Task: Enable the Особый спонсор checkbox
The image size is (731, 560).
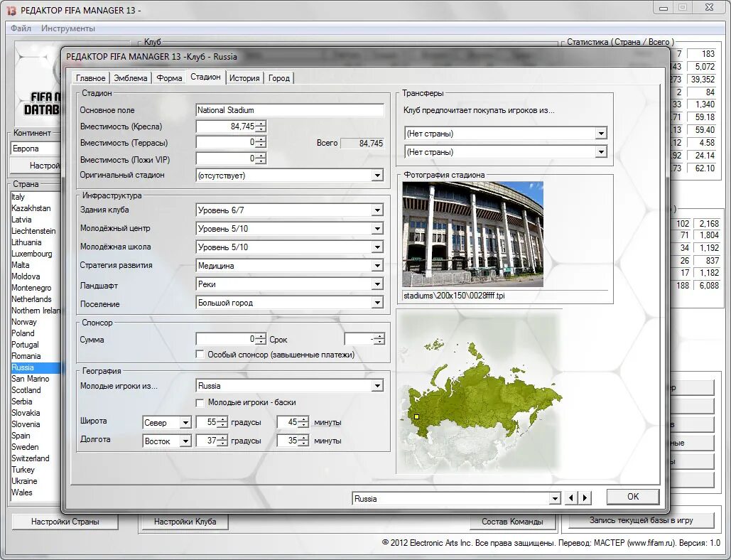Action: coord(200,355)
